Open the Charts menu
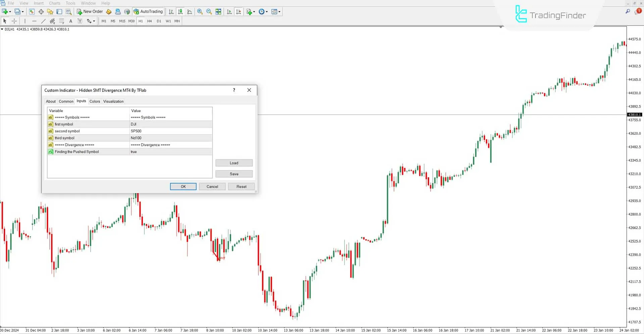The width and height of the screenshot is (644, 334). (54, 3)
